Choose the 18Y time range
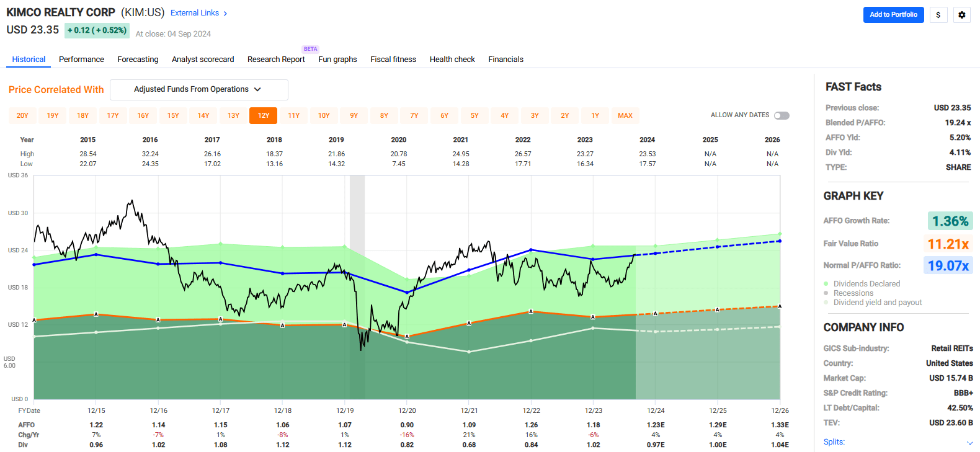 (82, 115)
